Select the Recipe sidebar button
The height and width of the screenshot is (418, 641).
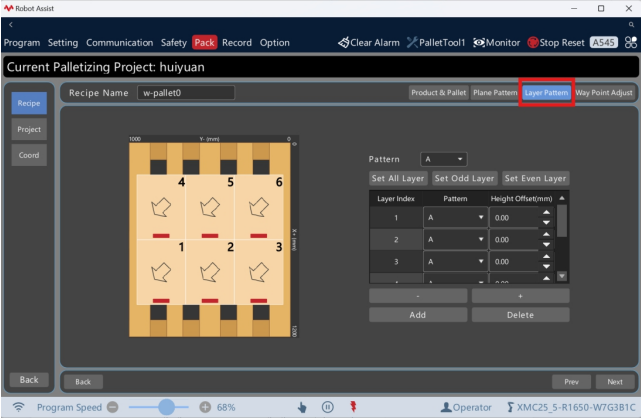tap(29, 103)
